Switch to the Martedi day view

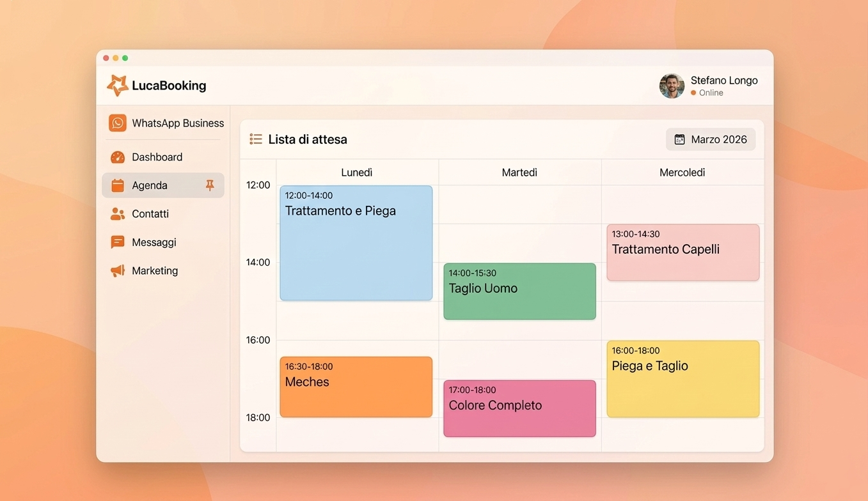click(519, 172)
